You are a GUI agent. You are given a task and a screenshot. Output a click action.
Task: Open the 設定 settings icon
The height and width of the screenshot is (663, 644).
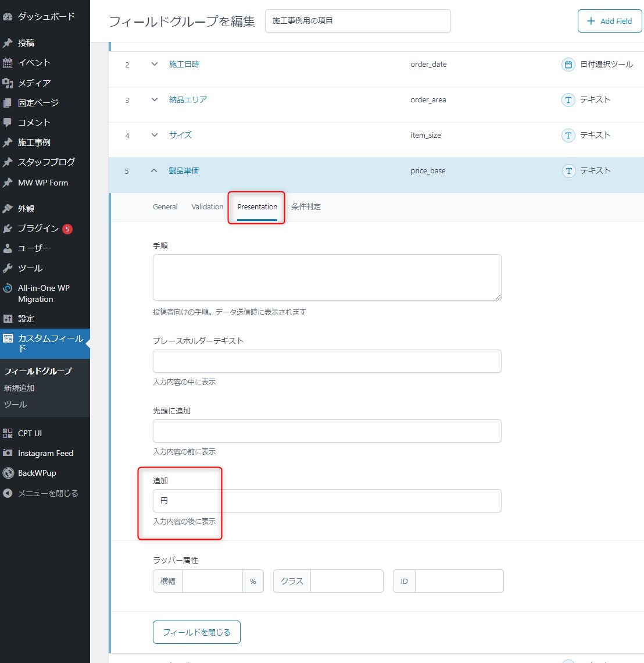(8, 318)
